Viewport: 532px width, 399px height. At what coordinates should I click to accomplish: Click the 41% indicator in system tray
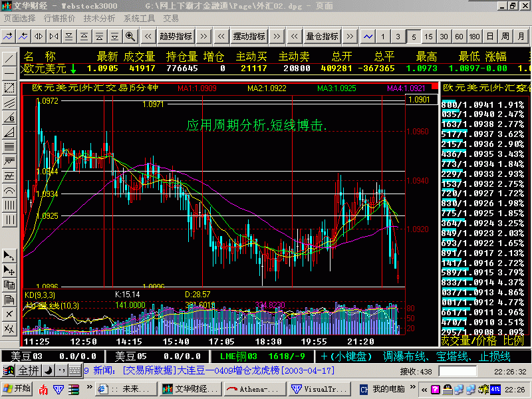click(x=495, y=389)
